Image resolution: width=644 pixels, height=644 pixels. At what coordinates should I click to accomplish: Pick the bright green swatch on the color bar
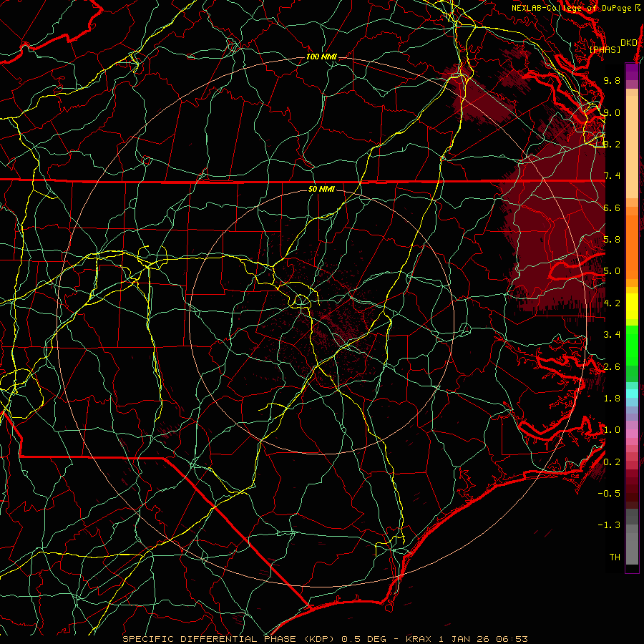632,346
